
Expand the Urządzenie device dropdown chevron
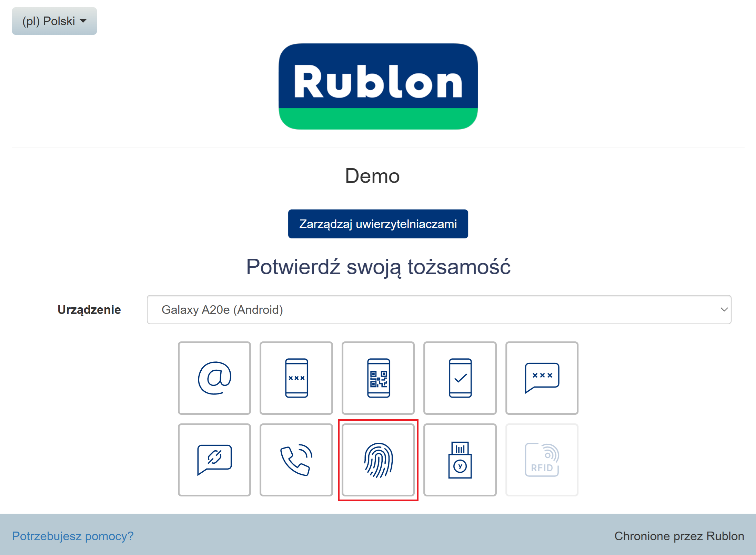724,309
